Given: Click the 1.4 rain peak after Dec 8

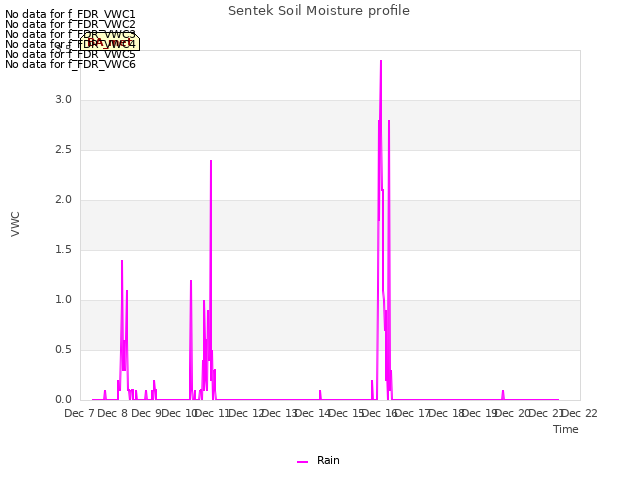Looking at the screenshot, I should tap(122, 261).
